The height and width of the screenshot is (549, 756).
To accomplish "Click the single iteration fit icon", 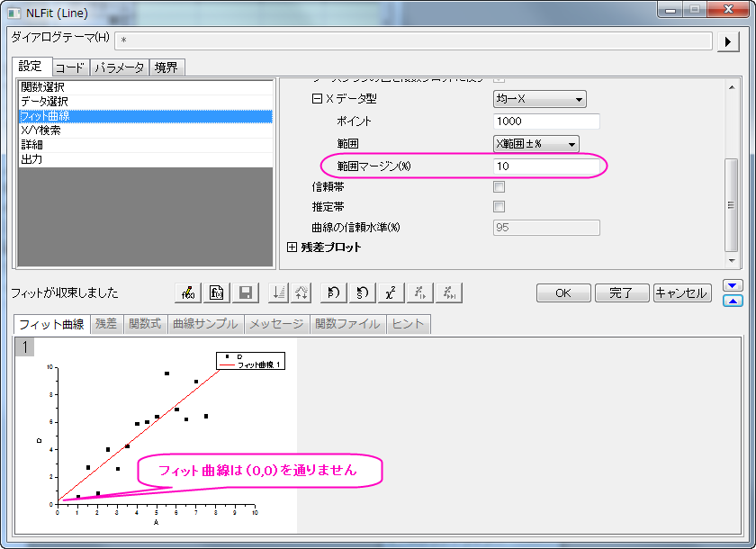I will click(420, 292).
